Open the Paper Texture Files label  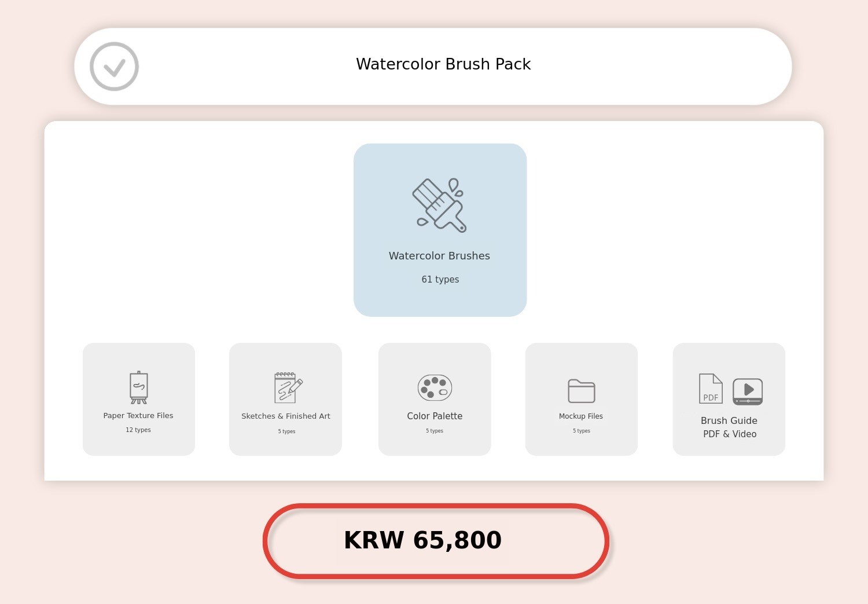(138, 416)
